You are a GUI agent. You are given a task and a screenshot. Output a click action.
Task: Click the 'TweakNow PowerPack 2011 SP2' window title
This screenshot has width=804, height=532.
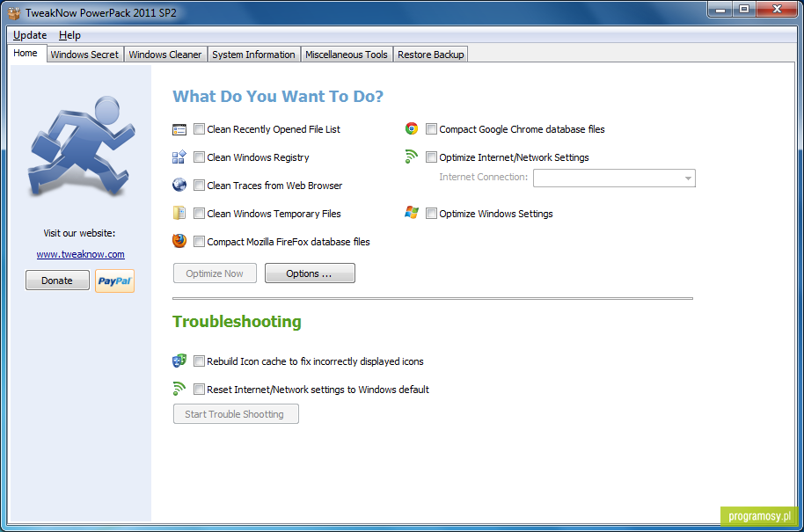pyautogui.click(x=101, y=13)
